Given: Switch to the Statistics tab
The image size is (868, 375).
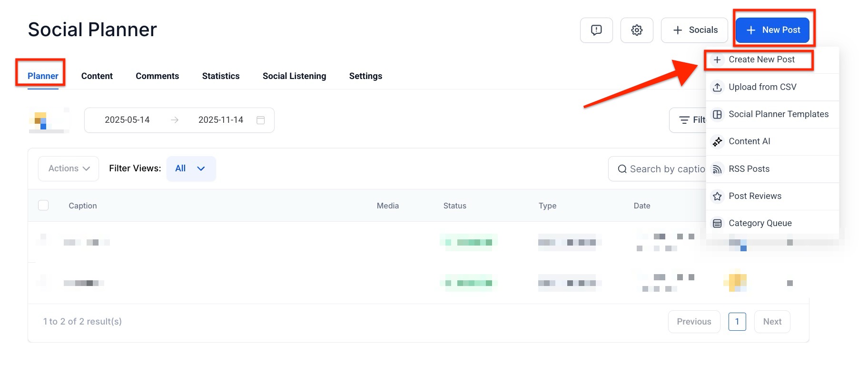Looking at the screenshot, I should pos(220,76).
